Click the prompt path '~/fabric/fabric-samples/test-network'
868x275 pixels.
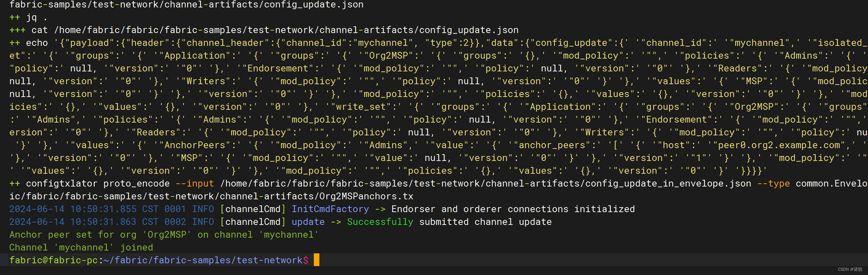203,260
